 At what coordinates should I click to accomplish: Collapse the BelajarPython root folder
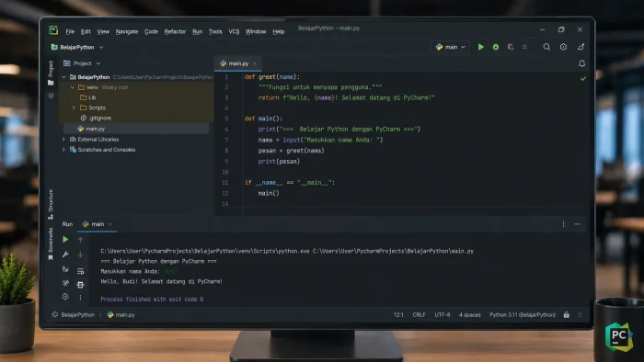pos(63,77)
